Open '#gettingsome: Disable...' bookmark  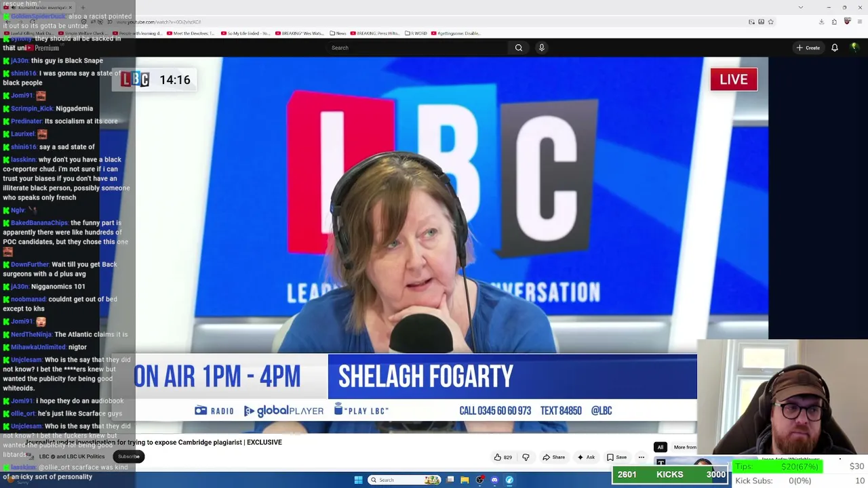[456, 33]
